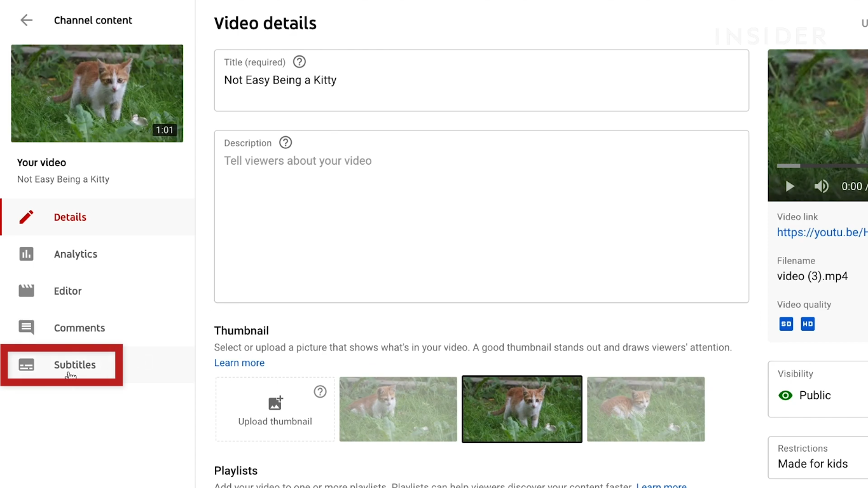Click the Channel content label
868x488 pixels.
coord(93,20)
